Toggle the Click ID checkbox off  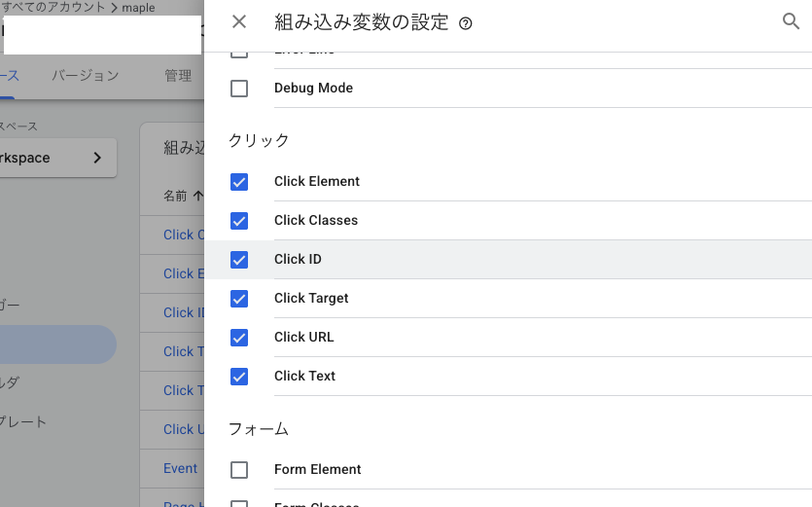coord(239,260)
